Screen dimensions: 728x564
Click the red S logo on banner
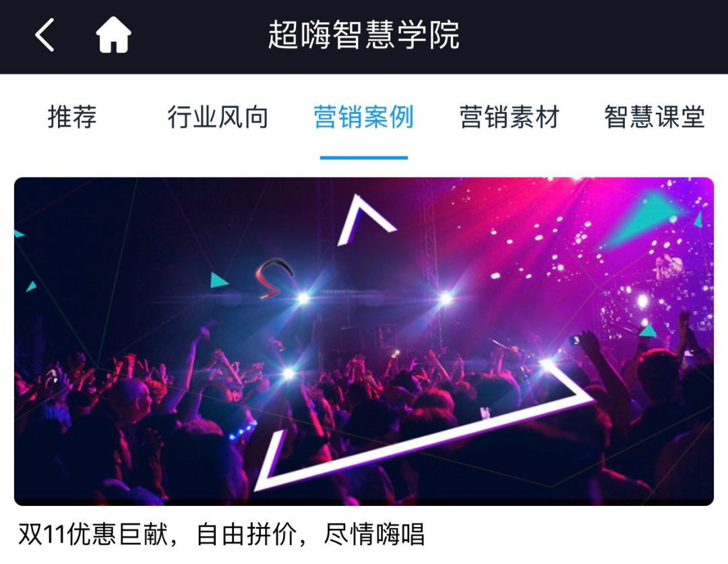point(274,279)
